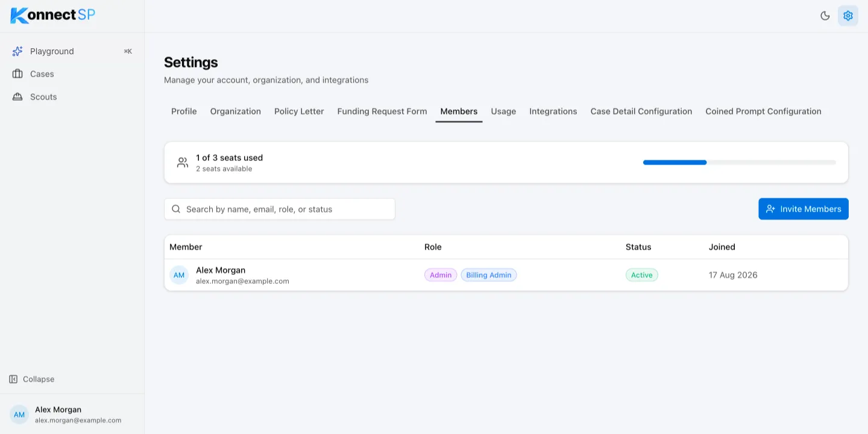Click the Cases briefcase icon
Screen dimensions: 868x434
click(17, 74)
